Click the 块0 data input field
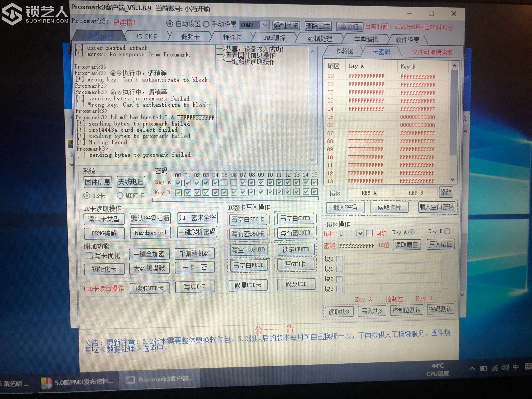 coord(393,259)
